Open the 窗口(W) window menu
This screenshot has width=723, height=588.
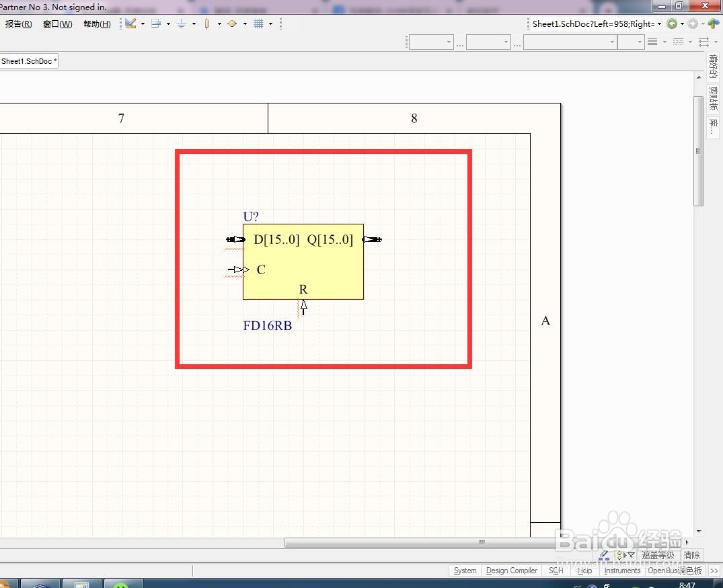coord(58,24)
